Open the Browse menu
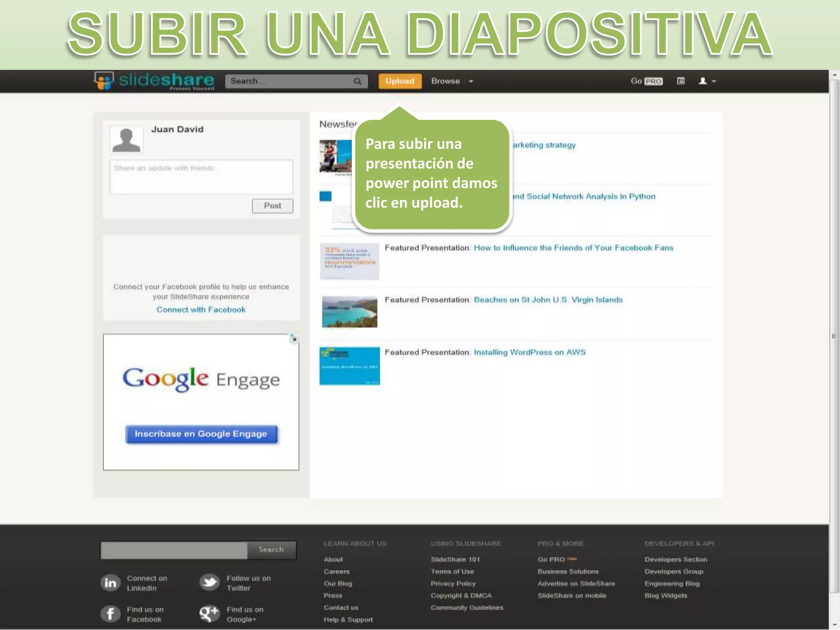 [445, 81]
